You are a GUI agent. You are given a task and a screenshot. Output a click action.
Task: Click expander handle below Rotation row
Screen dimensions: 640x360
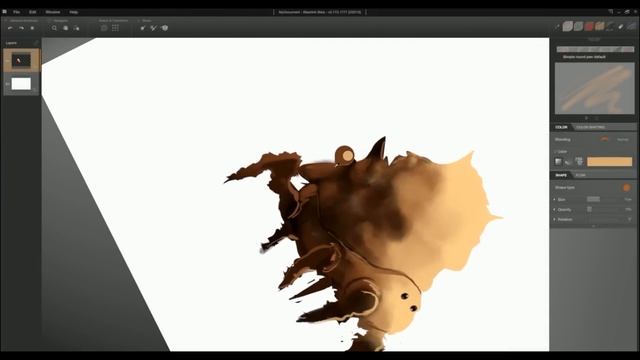(593, 226)
